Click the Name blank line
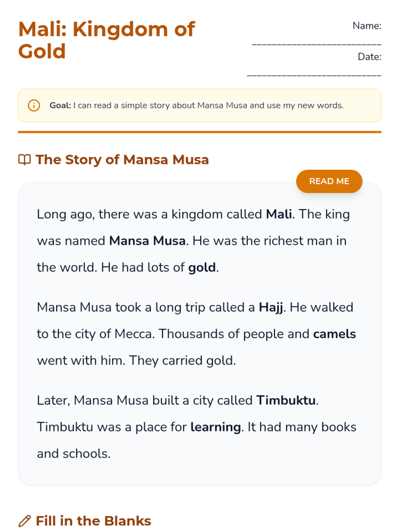The image size is (399, 532). [x=316, y=44]
